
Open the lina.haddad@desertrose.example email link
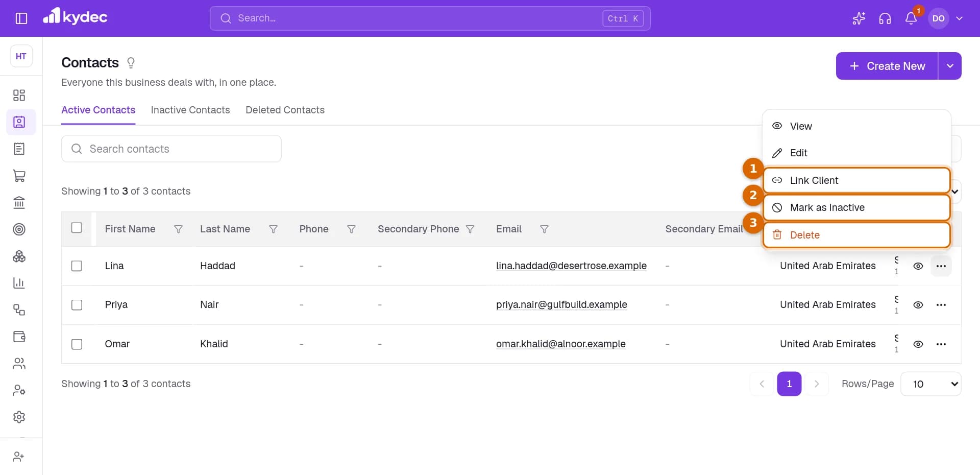click(571, 266)
